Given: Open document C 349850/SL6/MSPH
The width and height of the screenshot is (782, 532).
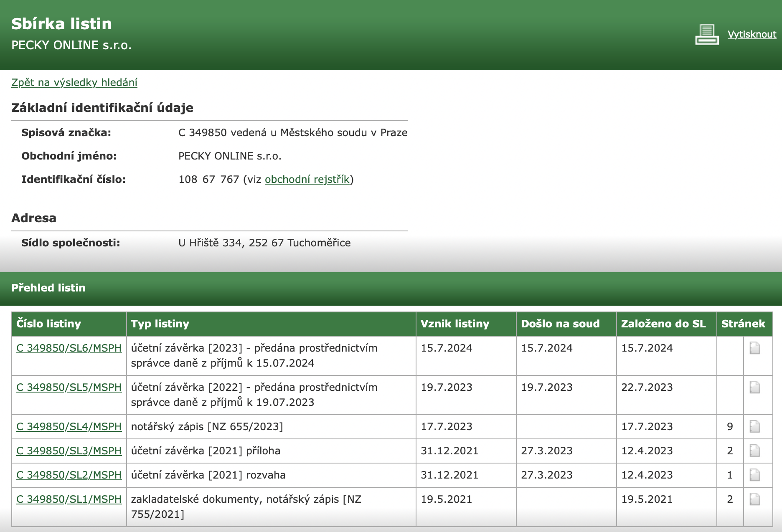Looking at the screenshot, I should pos(69,348).
